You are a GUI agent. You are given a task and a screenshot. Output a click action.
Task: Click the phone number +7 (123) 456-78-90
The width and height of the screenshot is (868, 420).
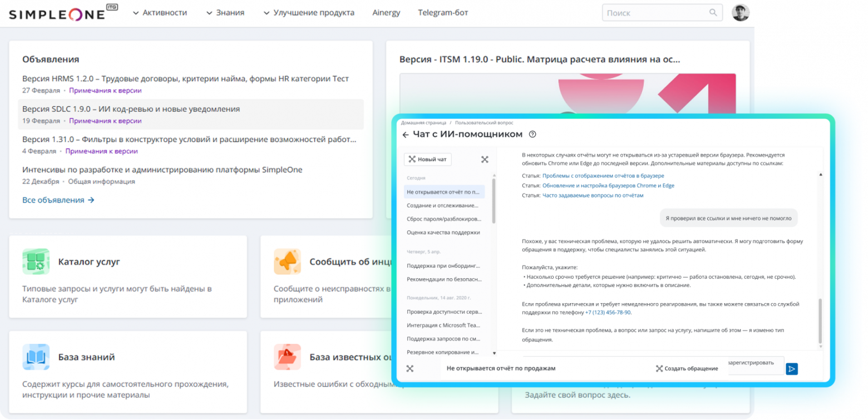608,312
